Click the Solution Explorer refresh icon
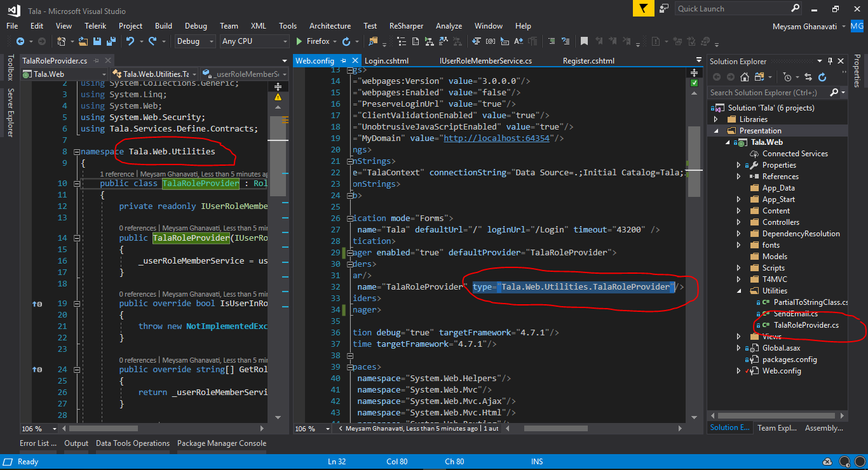Image resolution: width=868 pixels, height=470 pixels. click(x=822, y=77)
